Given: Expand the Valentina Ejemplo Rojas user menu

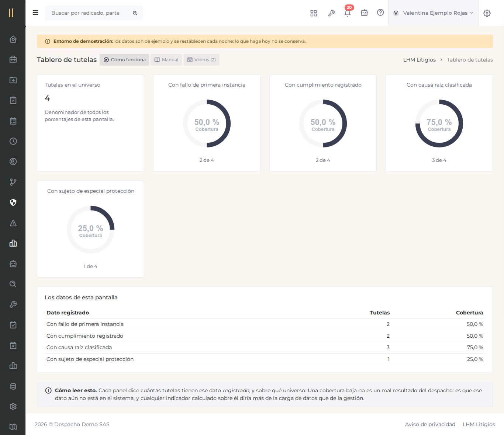Looking at the screenshot, I should tap(433, 13).
